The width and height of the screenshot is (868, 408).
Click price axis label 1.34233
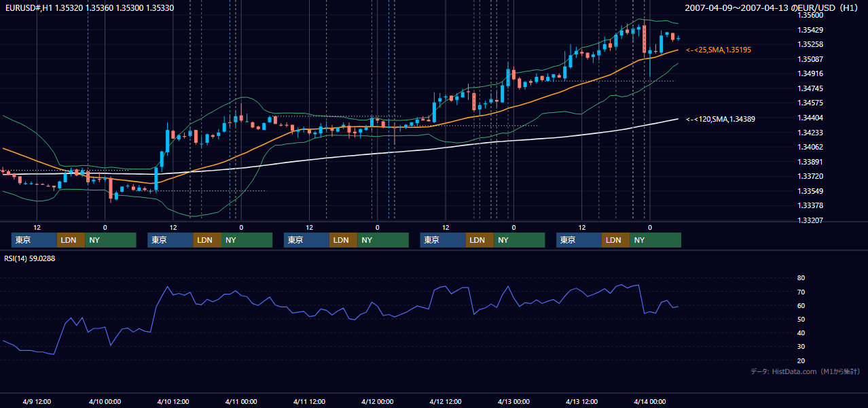tap(810, 133)
